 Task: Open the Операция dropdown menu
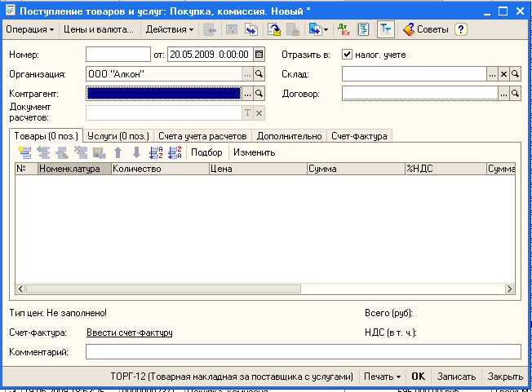[x=30, y=29]
